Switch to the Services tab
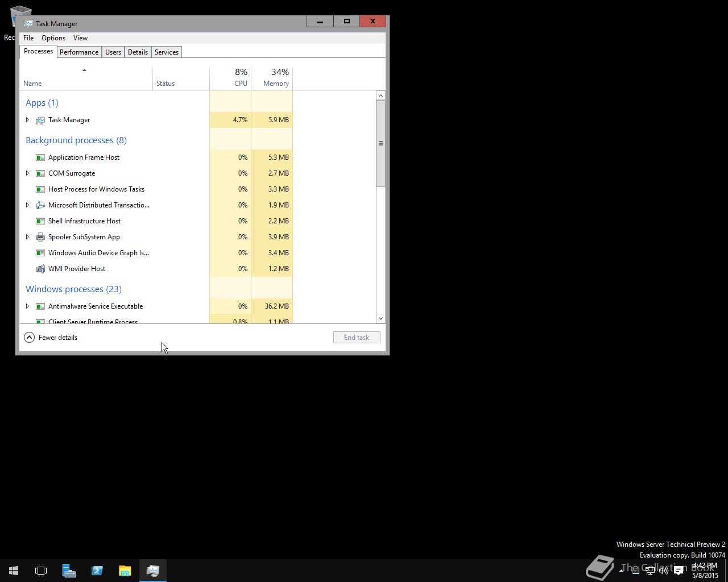 (167, 52)
